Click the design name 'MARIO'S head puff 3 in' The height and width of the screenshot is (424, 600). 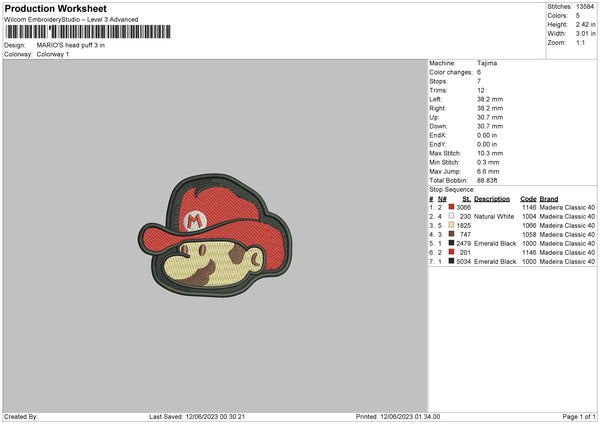[x=71, y=45]
